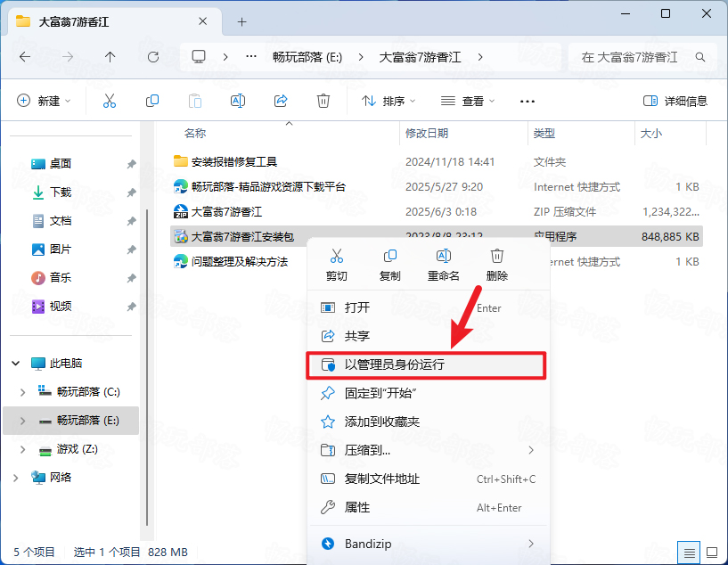Switch to details list view icon
The width and height of the screenshot is (728, 565).
[x=689, y=553]
